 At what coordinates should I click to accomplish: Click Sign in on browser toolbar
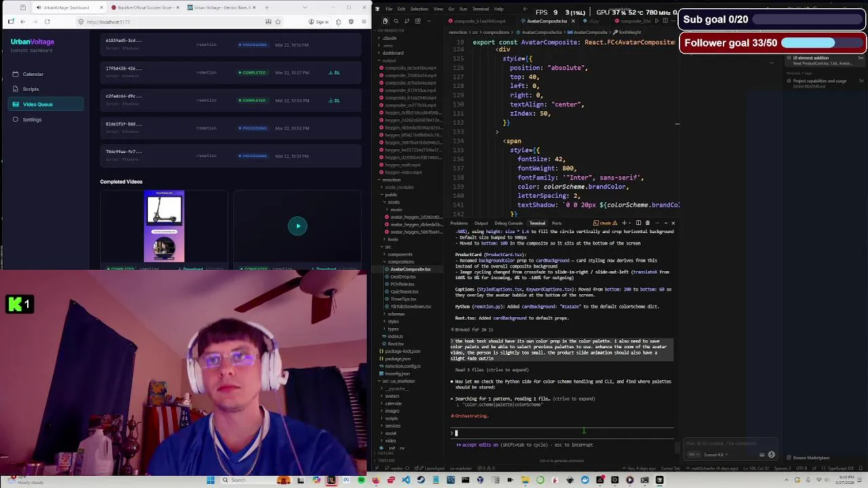click(x=319, y=22)
